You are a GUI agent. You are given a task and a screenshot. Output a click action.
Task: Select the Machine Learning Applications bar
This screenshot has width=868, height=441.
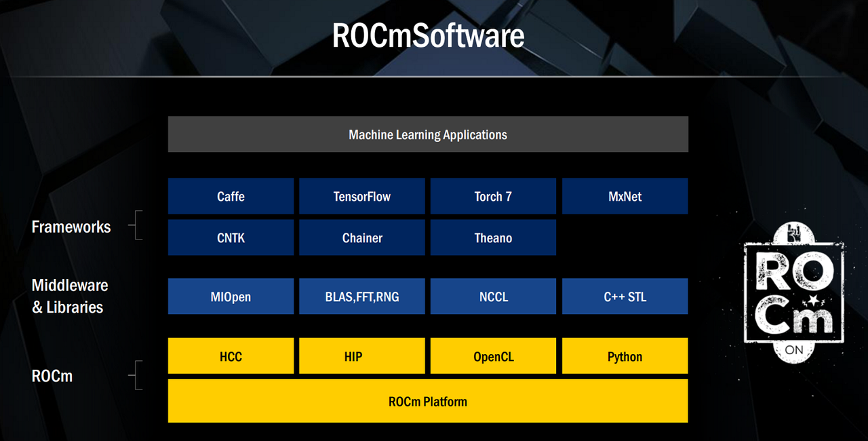point(428,134)
